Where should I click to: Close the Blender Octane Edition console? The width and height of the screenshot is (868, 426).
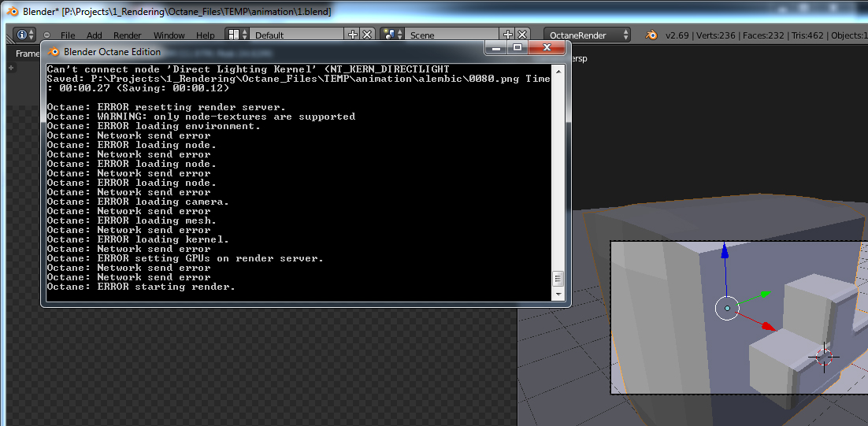click(547, 47)
